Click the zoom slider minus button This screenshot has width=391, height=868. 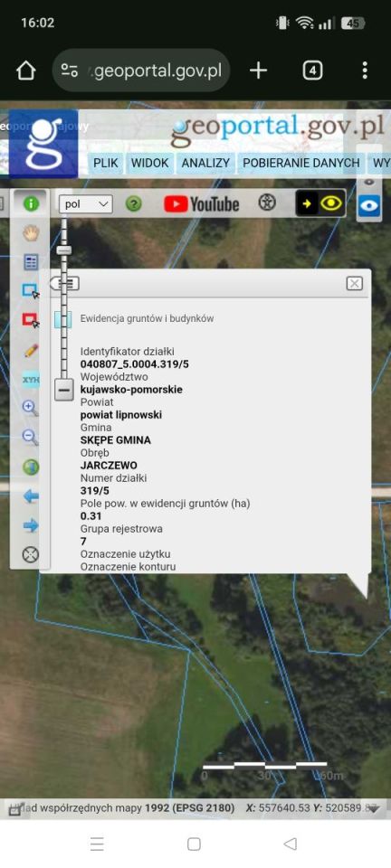pos(64,390)
